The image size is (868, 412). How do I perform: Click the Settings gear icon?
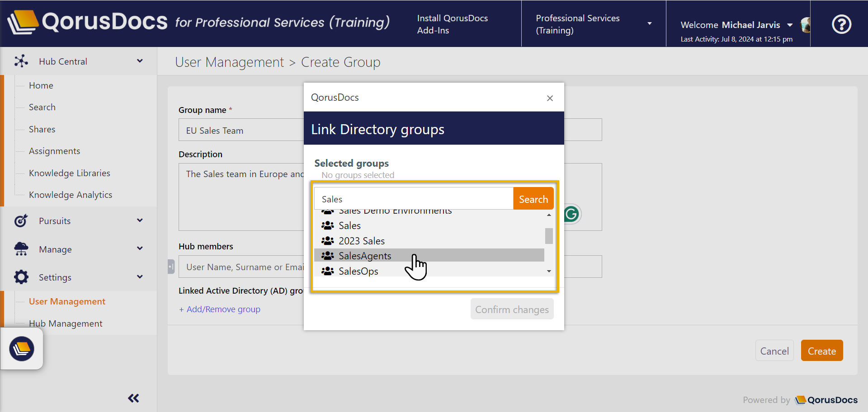[21, 277]
